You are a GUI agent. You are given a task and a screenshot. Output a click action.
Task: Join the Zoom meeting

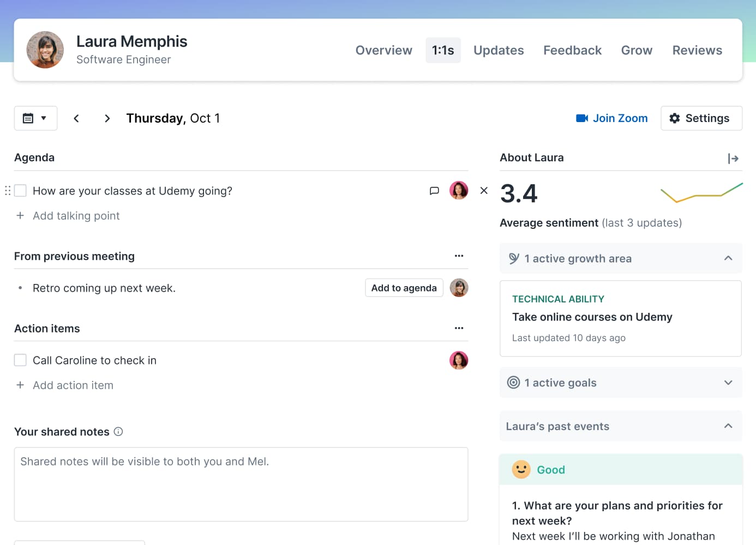[x=611, y=118]
